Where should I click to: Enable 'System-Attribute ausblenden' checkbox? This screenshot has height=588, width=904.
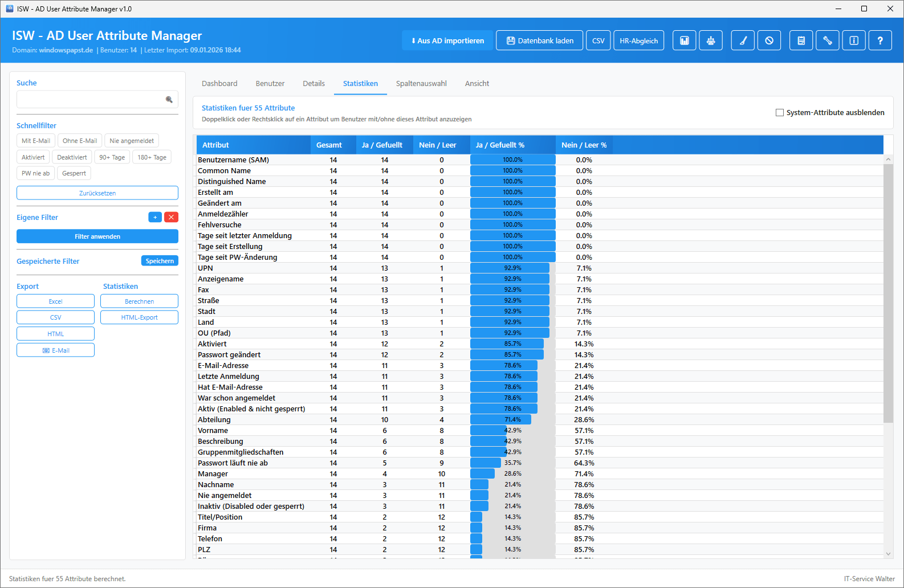(x=780, y=113)
